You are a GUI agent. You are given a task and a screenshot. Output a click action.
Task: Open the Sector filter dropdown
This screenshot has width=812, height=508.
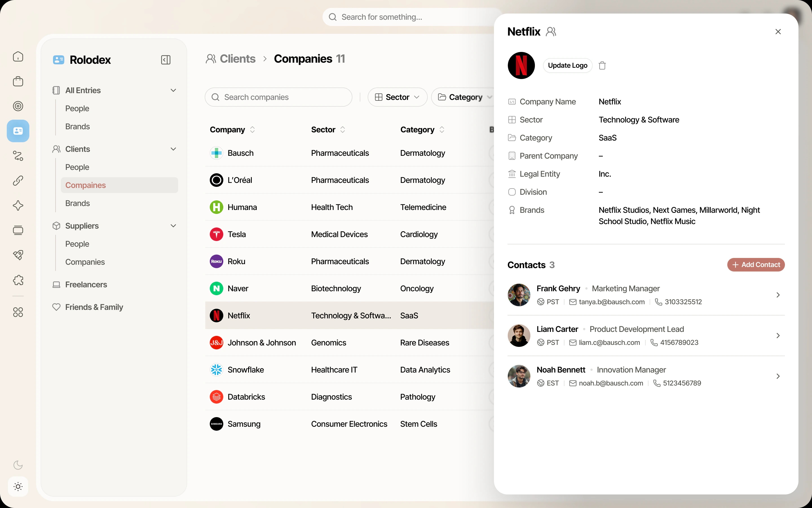pyautogui.click(x=397, y=97)
